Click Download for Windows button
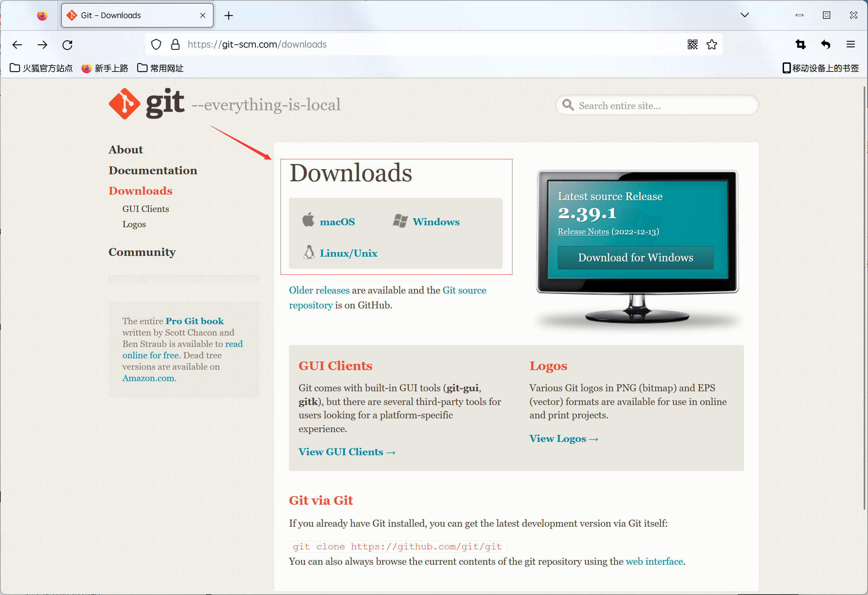This screenshot has width=868, height=595. click(x=635, y=257)
